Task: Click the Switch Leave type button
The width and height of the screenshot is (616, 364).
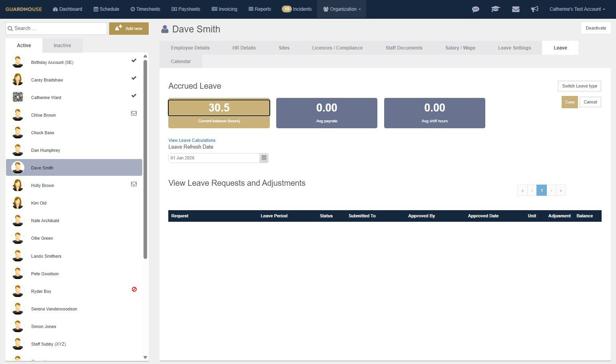Action: [x=580, y=86]
